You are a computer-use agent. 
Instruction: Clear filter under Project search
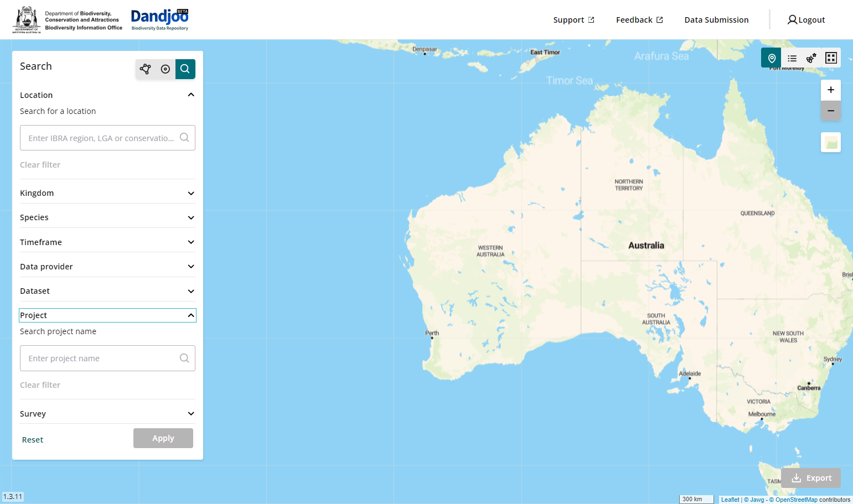click(40, 385)
